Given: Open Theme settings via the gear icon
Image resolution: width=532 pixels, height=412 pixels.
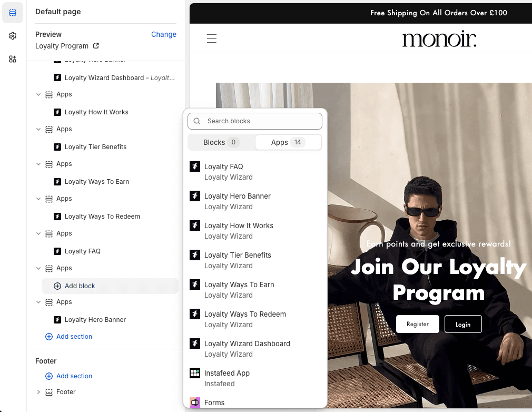Looking at the screenshot, I should [13, 36].
